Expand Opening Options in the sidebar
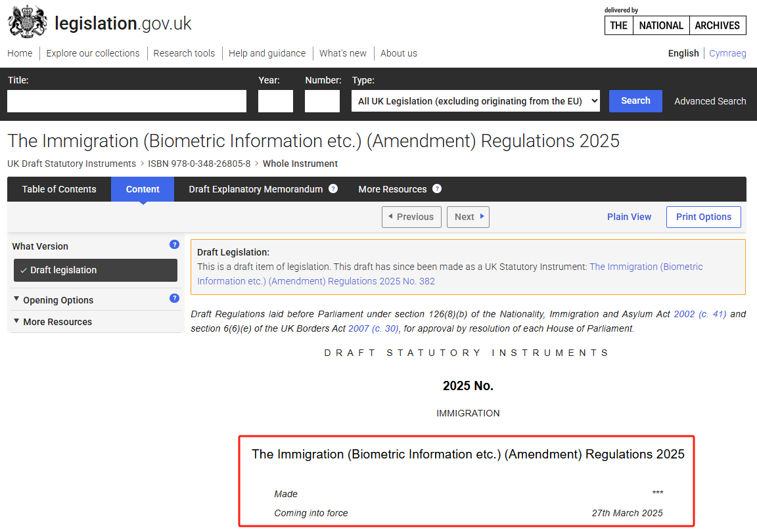Screen dimensions: 757x532 click(58, 300)
